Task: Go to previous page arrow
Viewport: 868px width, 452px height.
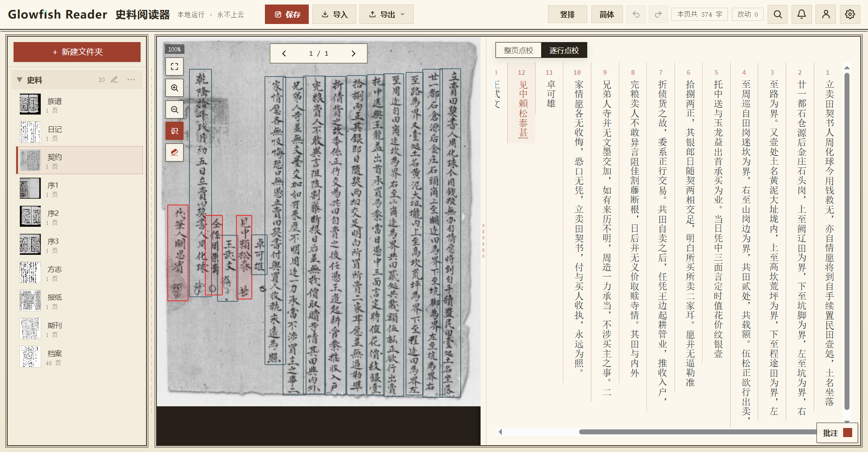Action: (284, 53)
